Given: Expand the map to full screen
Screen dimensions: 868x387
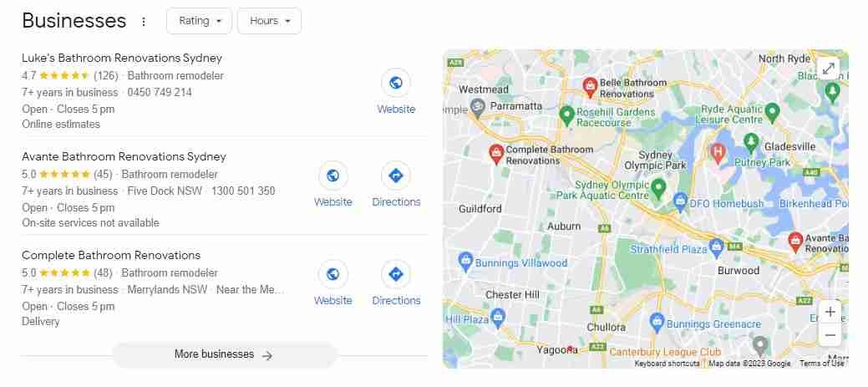Looking at the screenshot, I should coord(829,69).
